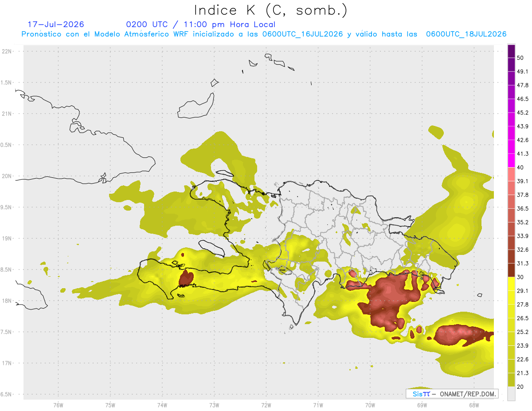Screen dimensions: 532x411
Task: Select pink colorbar swatch between 39.1 and 40
Action: point(511,174)
